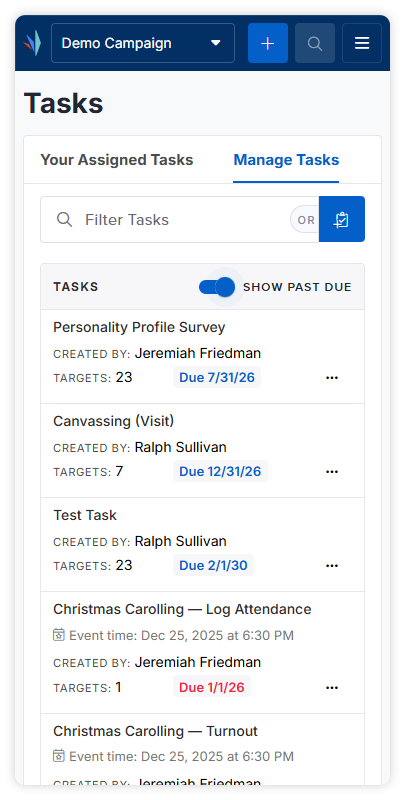405x800 pixels.
Task: Open Canvassing (Visit) task
Action: click(x=114, y=421)
